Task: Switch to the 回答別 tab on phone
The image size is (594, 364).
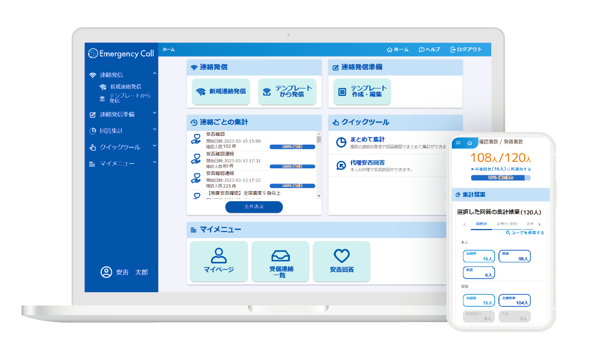Action: (x=481, y=223)
